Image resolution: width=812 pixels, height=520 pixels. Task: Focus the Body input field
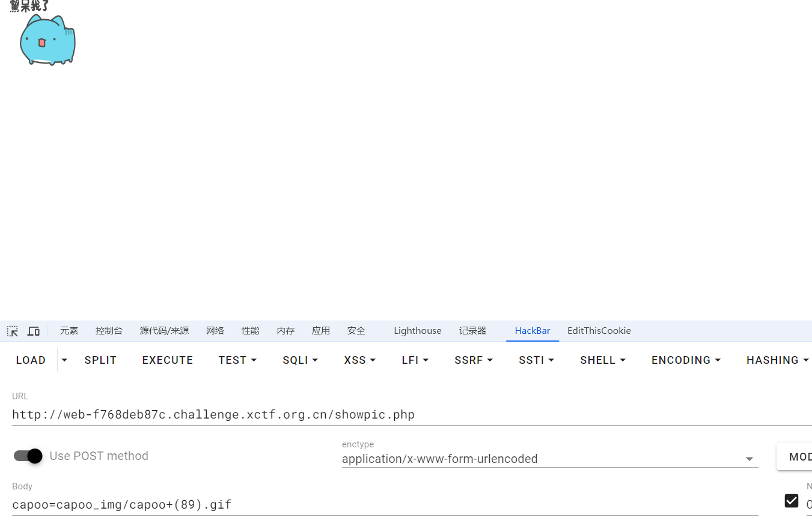pos(385,504)
